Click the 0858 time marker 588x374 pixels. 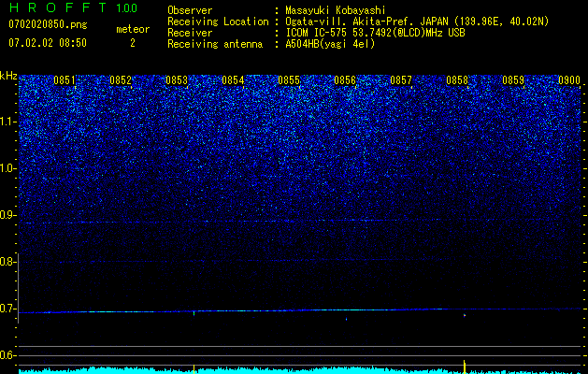[457, 80]
